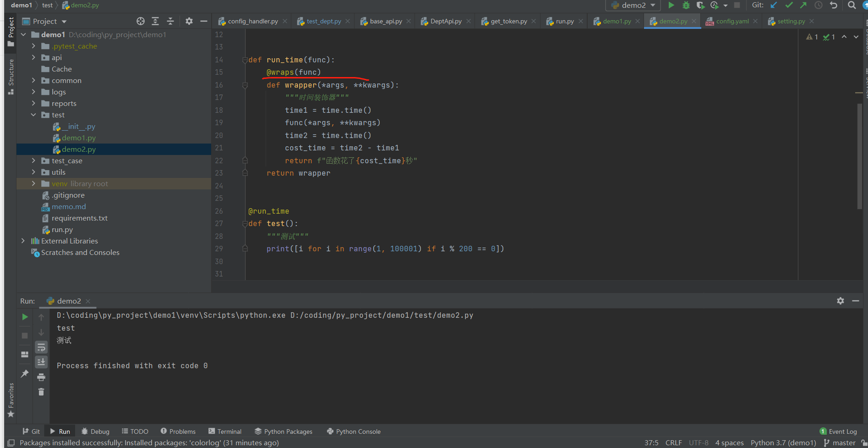Open Python Console tool window

coord(354,431)
